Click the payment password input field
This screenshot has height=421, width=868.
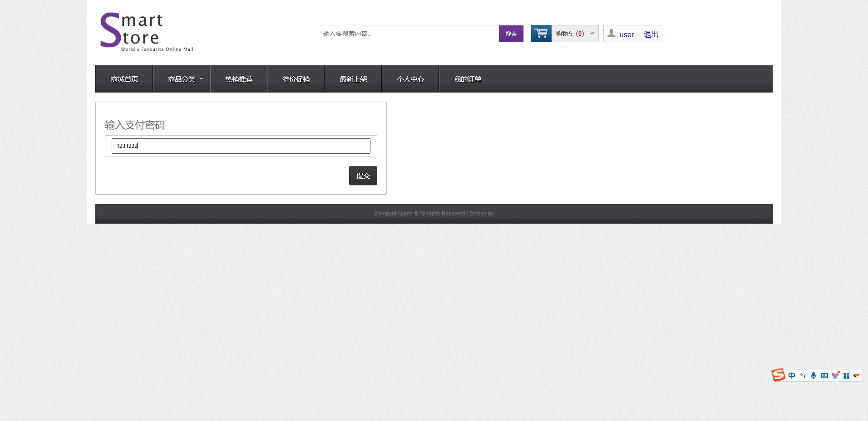point(241,146)
